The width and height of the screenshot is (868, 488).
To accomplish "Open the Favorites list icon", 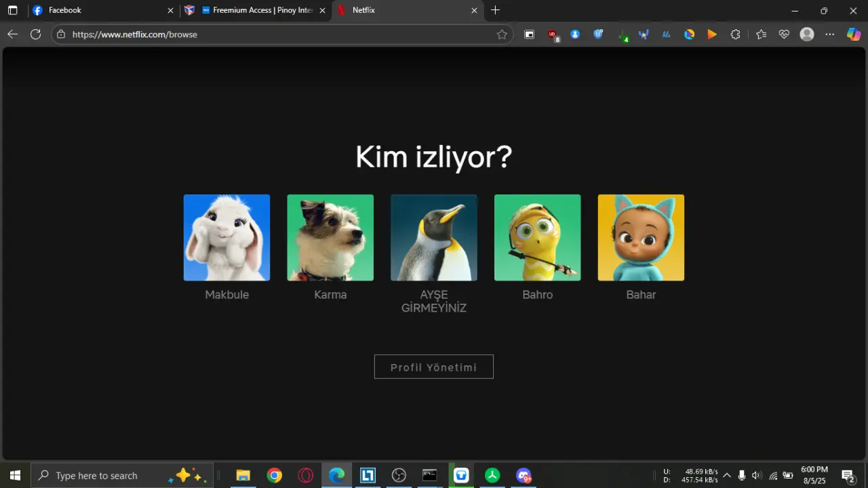I will click(x=761, y=35).
